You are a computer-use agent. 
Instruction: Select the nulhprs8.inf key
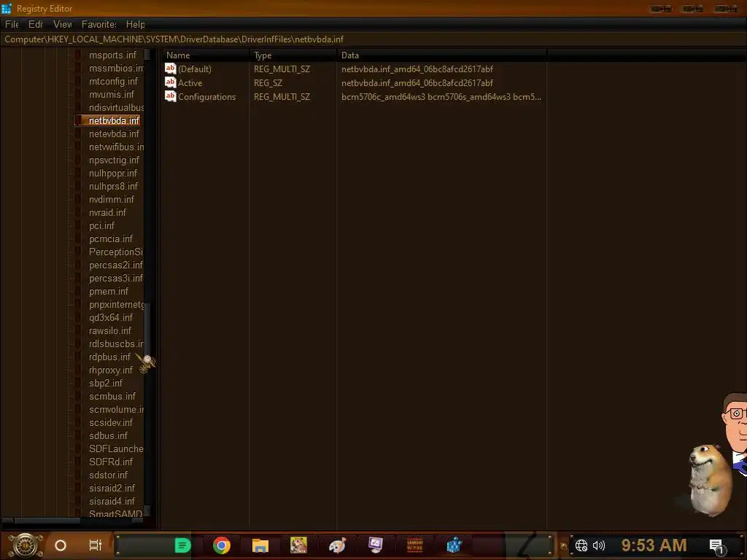tap(113, 186)
